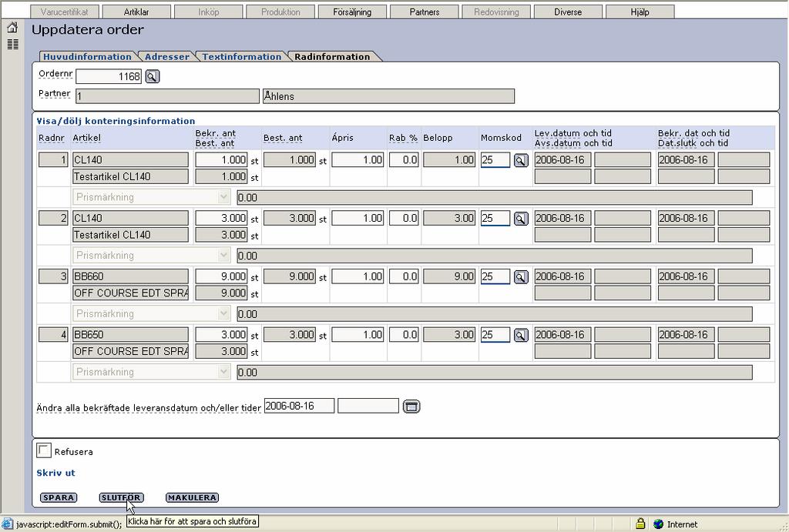Open the Varucertifikat menu
The image size is (789, 532).
[x=65, y=12]
